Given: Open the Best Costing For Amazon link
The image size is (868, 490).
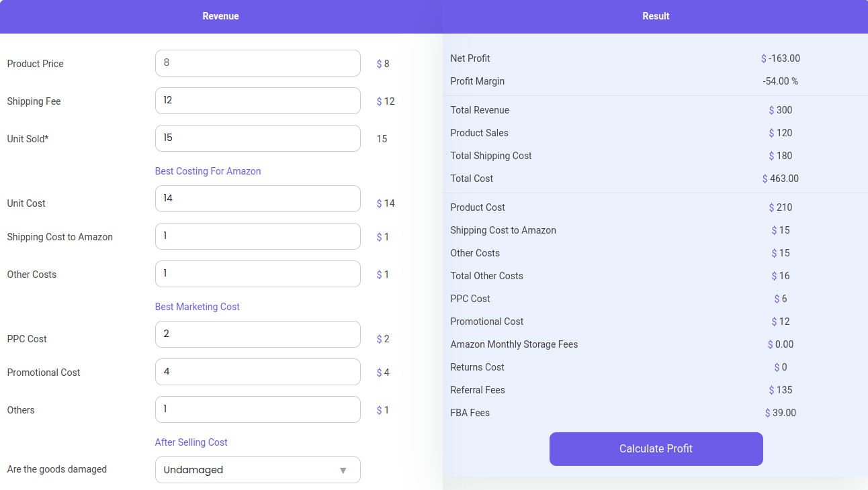Looking at the screenshot, I should click(208, 171).
